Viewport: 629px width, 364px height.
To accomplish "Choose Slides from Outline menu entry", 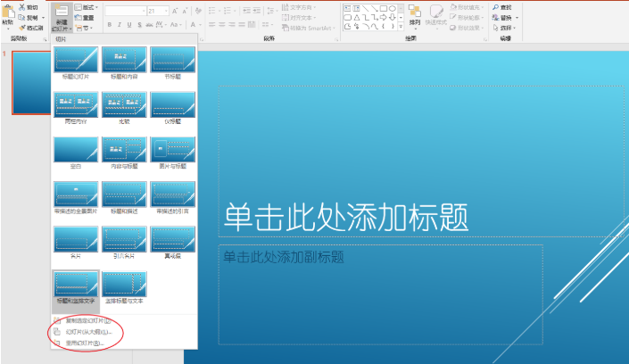I will 87,331.
